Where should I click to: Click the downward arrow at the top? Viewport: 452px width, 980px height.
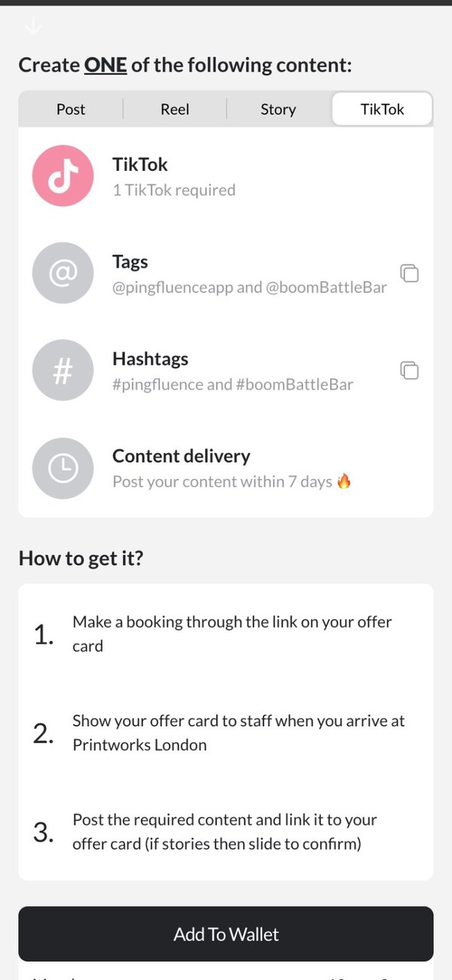32,25
